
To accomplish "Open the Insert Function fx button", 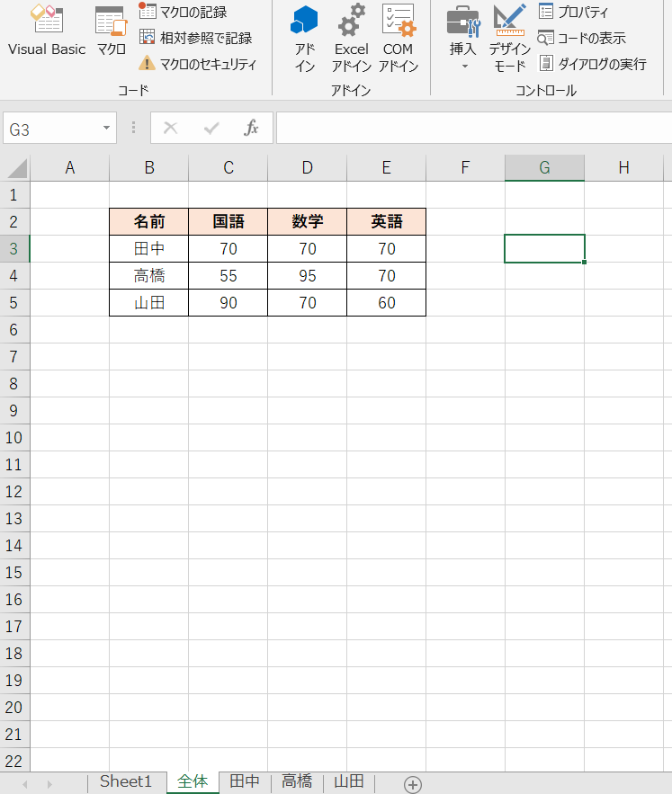I will [x=251, y=128].
